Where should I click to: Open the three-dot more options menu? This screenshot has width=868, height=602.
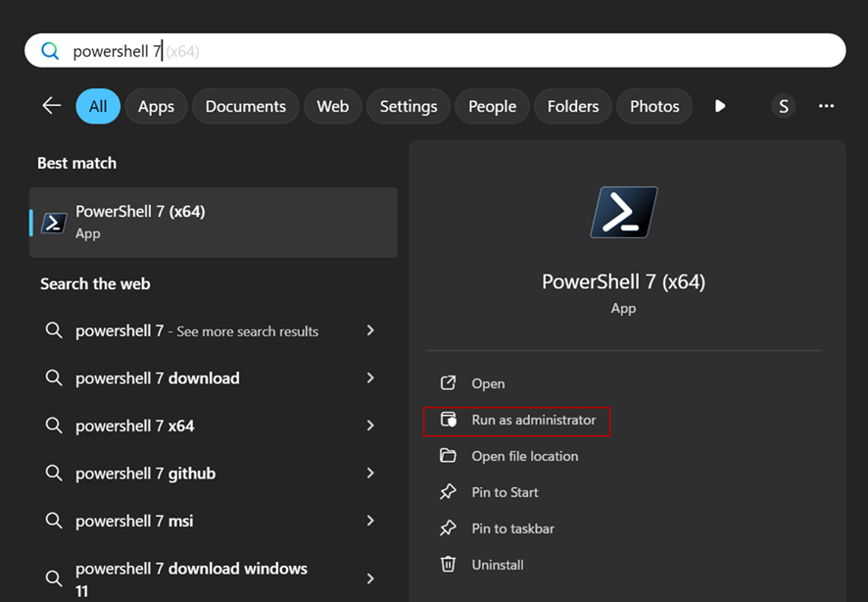point(826,106)
